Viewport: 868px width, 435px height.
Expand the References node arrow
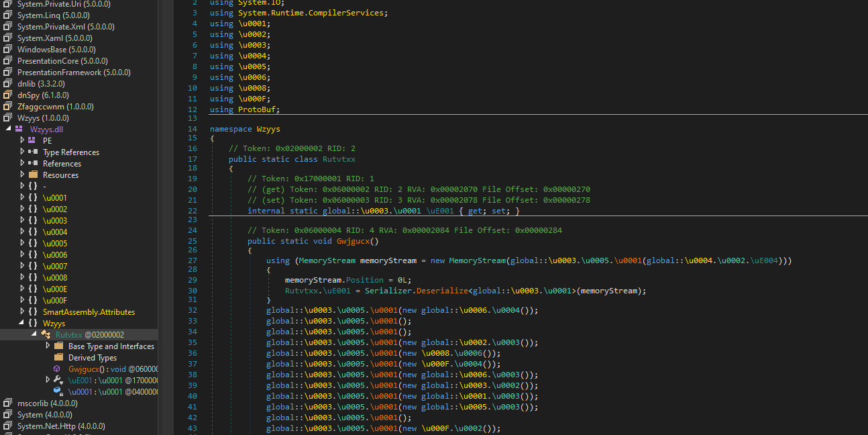[22, 164]
